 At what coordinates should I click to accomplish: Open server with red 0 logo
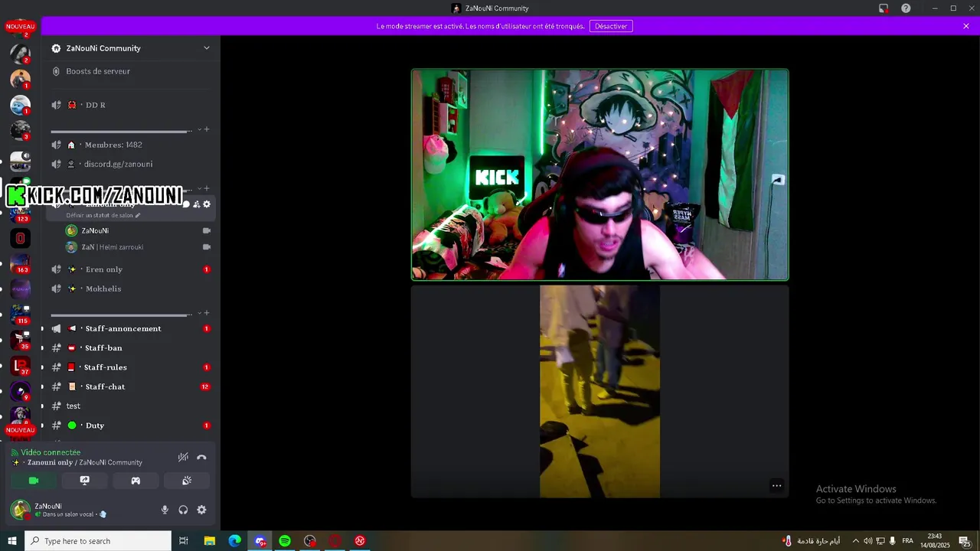[x=21, y=238]
